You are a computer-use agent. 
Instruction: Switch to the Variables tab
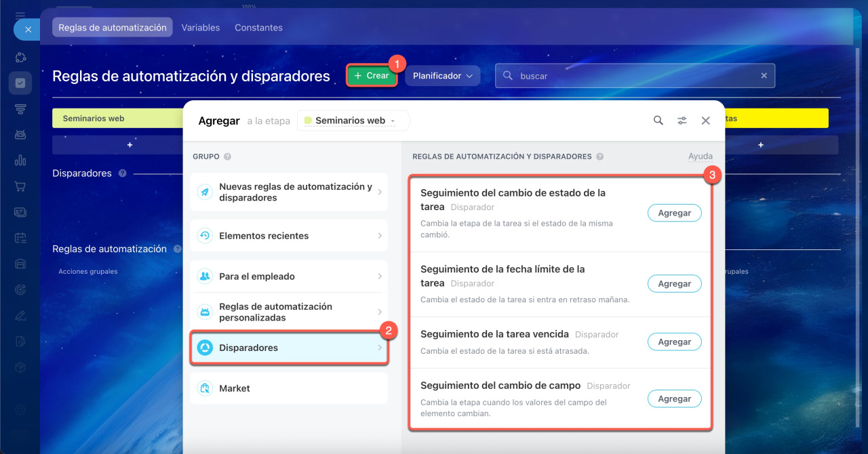(201, 28)
